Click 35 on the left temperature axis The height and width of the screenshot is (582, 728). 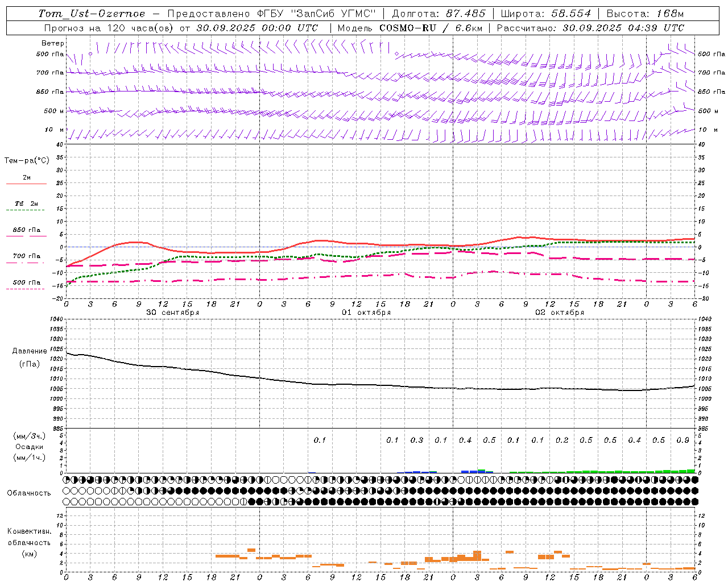[60, 157]
